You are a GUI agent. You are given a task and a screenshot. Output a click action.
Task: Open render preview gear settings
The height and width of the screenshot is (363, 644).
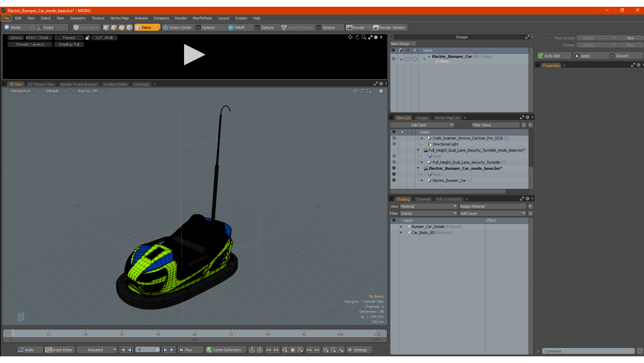376,37
